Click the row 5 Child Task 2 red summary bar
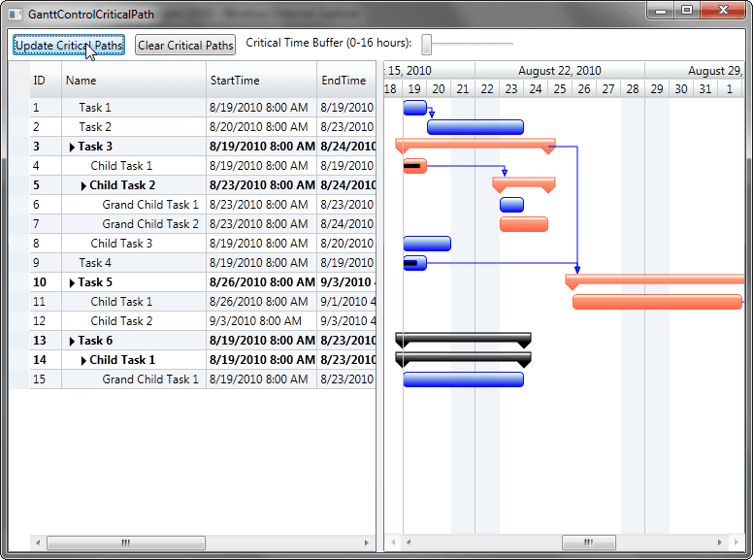Screen dimensions: 753x560 (524, 182)
